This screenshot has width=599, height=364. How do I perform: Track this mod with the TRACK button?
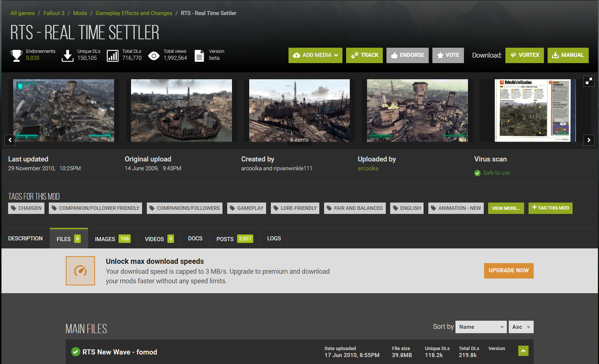point(364,55)
